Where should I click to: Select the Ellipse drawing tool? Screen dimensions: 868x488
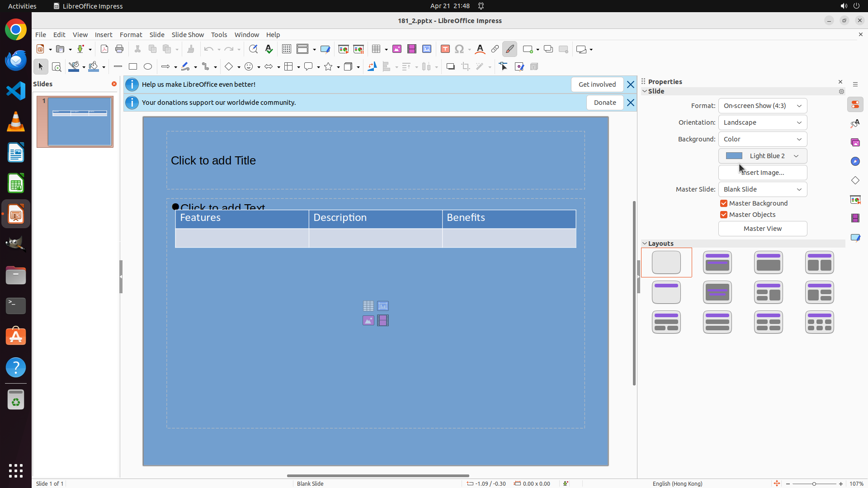148,67
